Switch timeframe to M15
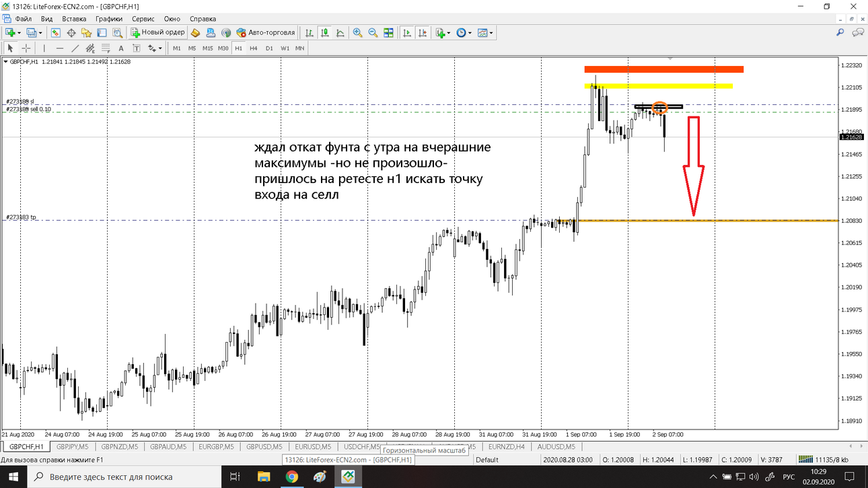The image size is (868, 488). point(207,48)
